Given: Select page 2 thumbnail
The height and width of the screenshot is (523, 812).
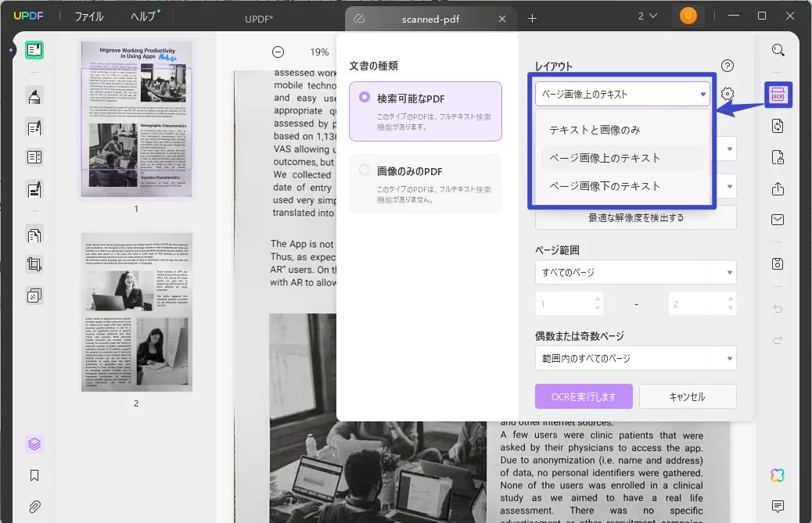Looking at the screenshot, I should (137, 313).
